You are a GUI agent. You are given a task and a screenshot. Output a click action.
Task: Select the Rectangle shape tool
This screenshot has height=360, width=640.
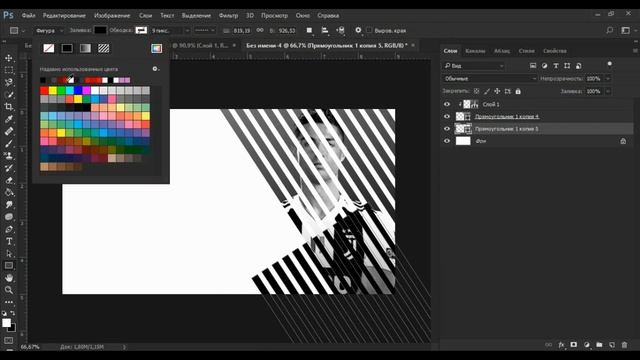9,266
